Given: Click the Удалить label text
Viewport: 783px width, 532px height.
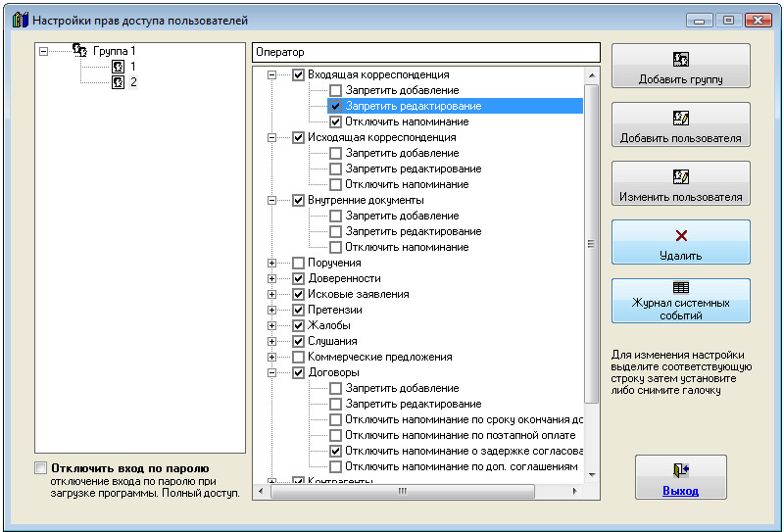Looking at the screenshot, I should click(681, 256).
